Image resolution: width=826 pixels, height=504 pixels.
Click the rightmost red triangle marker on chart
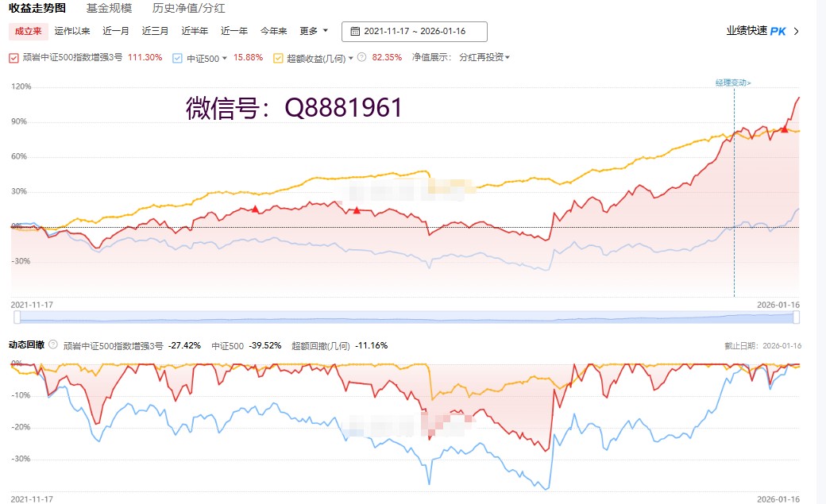[x=784, y=129]
